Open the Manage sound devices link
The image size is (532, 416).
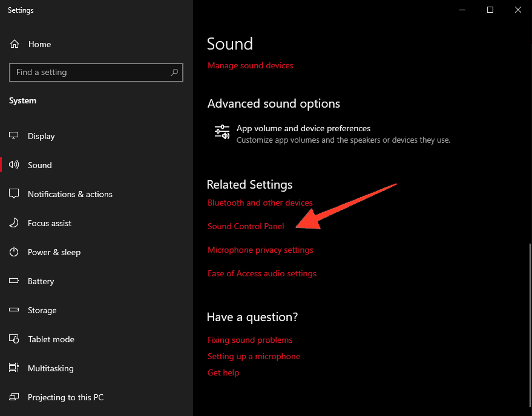(250, 65)
